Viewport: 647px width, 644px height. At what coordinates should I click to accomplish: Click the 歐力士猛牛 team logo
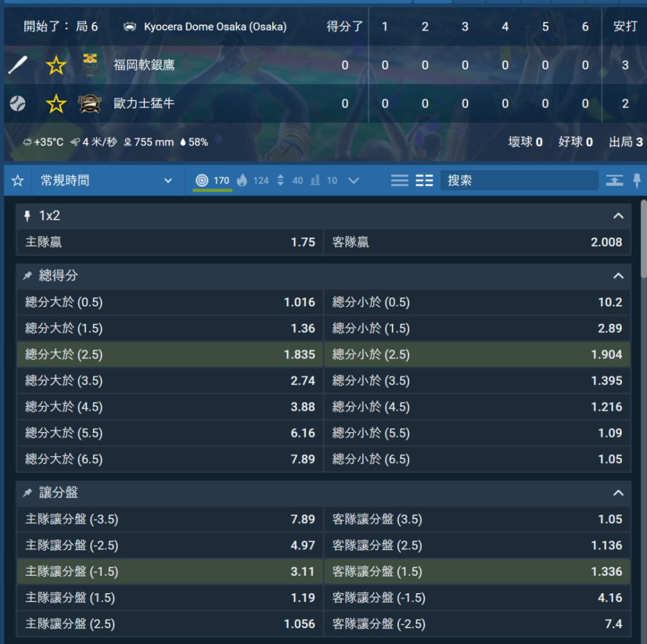click(90, 104)
